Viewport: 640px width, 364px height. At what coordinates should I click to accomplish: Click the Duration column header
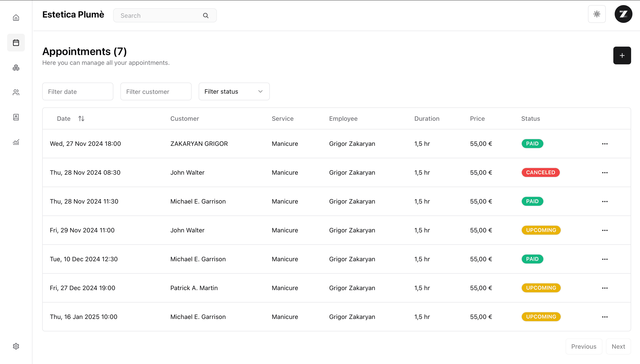(x=427, y=119)
